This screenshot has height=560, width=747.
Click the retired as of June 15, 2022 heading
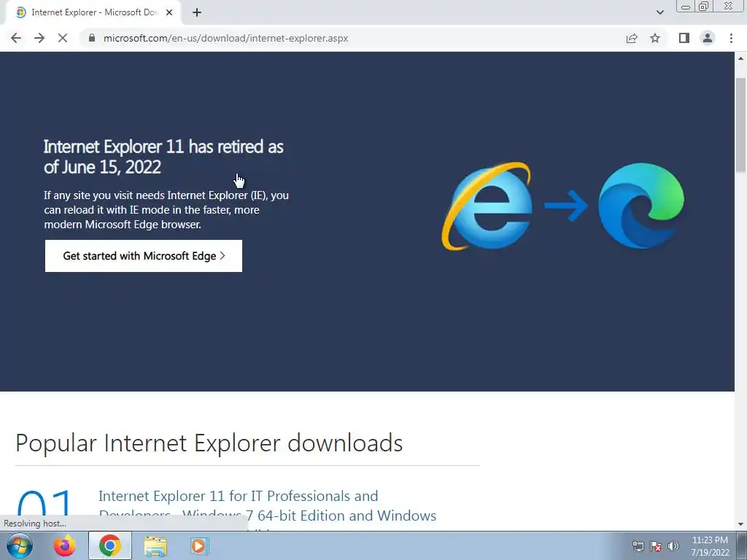(163, 157)
